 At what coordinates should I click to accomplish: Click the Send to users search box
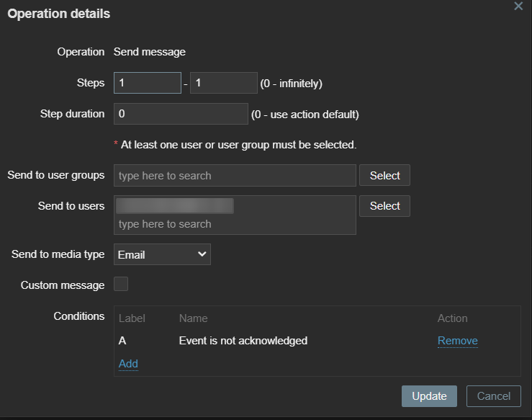[x=235, y=224]
